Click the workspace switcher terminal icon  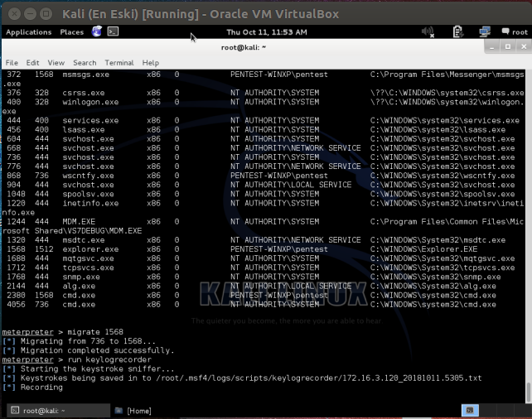click(470, 410)
